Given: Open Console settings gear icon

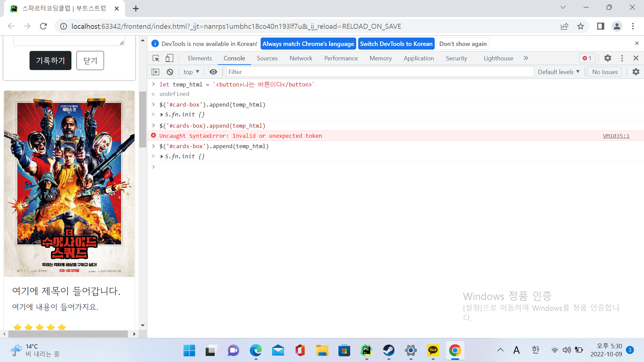Looking at the screenshot, I should tap(636, 72).
